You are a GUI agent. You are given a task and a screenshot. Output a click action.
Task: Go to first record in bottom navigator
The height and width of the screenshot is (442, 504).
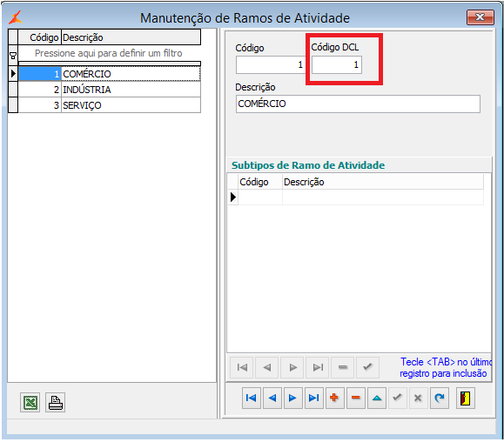click(251, 398)
